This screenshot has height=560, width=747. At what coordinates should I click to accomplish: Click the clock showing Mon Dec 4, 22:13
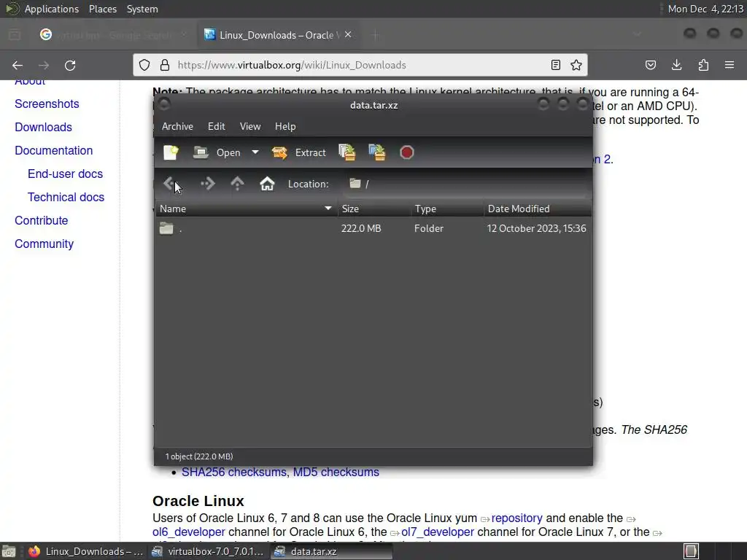(x=705, y=9)
